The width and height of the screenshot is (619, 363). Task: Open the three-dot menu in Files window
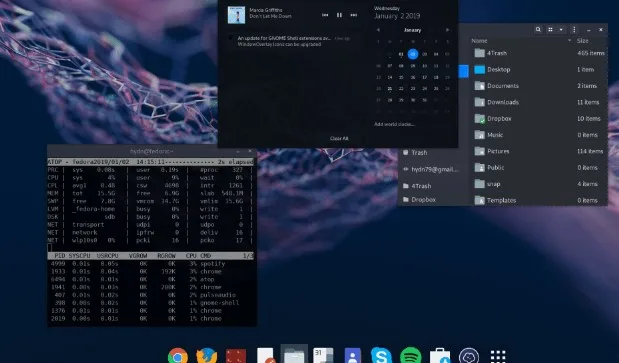tap(574, 30)
